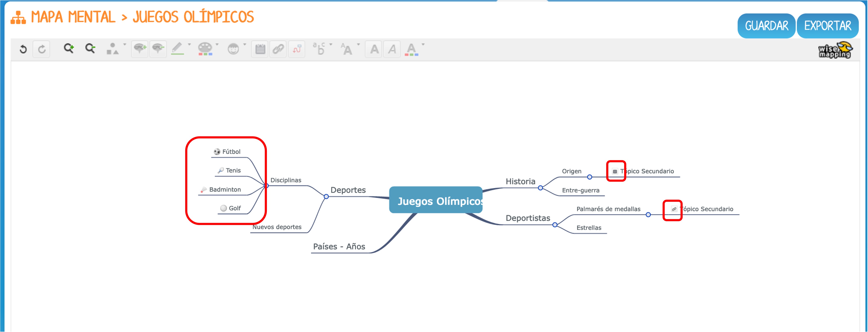Add a new topic node
The image size is (868, 332).
pyautogui.click(x=140, y=49)
